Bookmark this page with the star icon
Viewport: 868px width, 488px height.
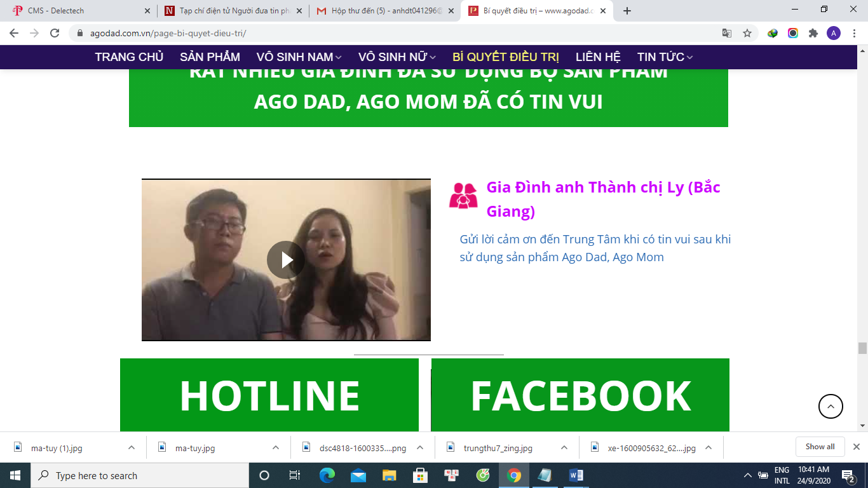point(747,33)
